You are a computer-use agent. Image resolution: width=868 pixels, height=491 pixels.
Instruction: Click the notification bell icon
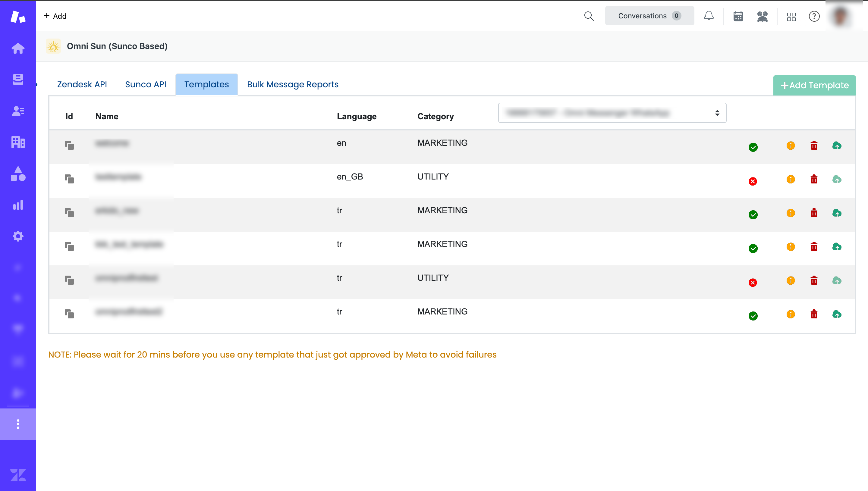[709, 15]
